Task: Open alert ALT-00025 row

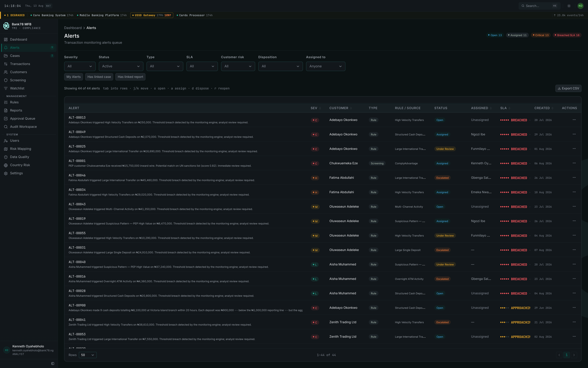Action: click(x=323, y=149)
